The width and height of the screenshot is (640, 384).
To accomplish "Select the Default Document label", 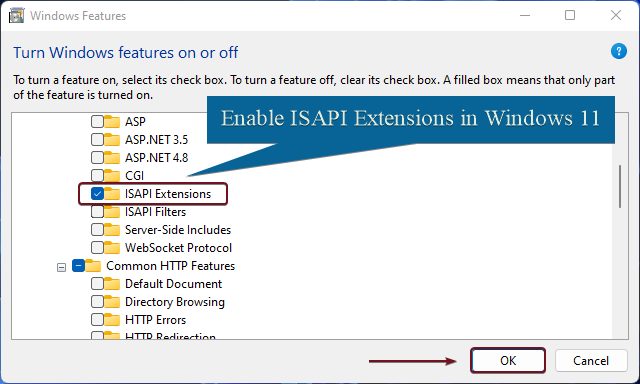I will click(x=173, y=284).
